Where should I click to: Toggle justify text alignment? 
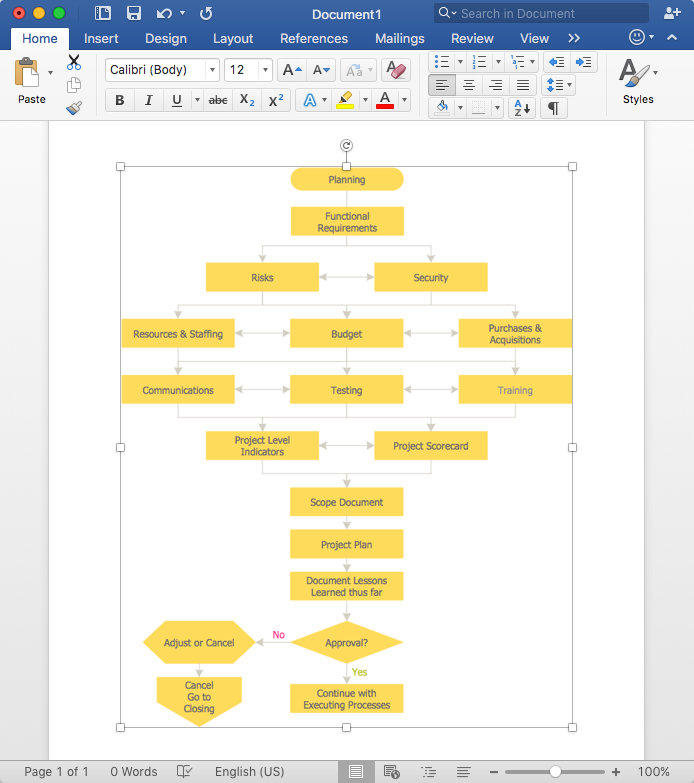tap(523, 85)
